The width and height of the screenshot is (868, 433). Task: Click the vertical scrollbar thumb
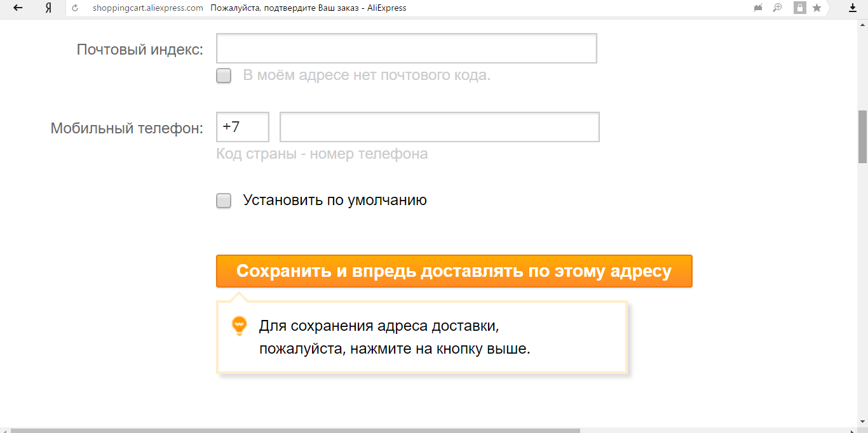[x=862, y=137]
